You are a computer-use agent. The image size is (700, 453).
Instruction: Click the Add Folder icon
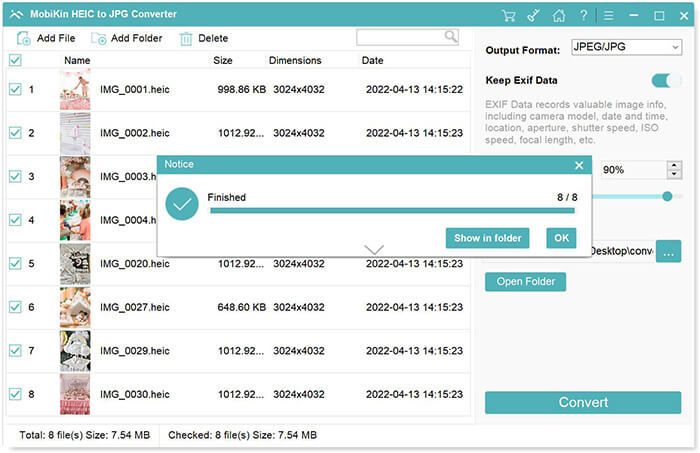98,39
